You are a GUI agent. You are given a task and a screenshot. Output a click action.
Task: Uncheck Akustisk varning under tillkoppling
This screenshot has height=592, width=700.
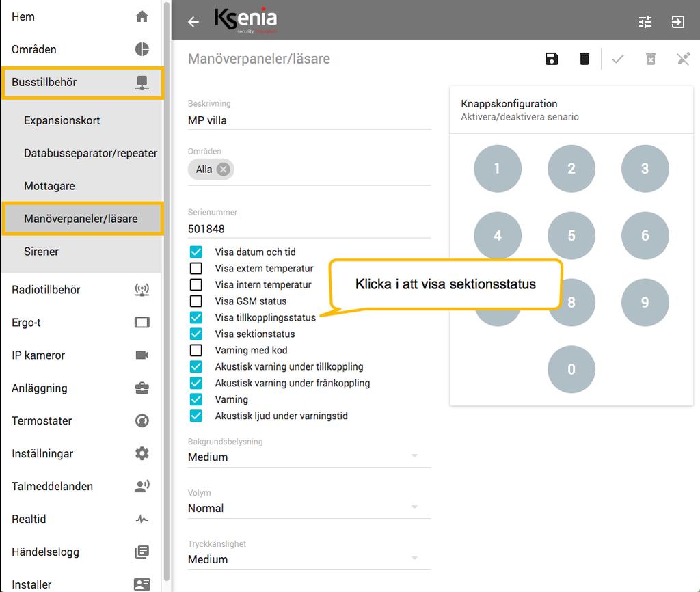click(196, 366)
